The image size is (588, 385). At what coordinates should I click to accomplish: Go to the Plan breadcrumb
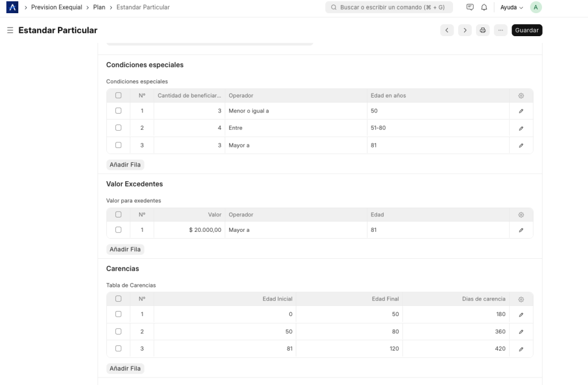click(x=99, y=7)
